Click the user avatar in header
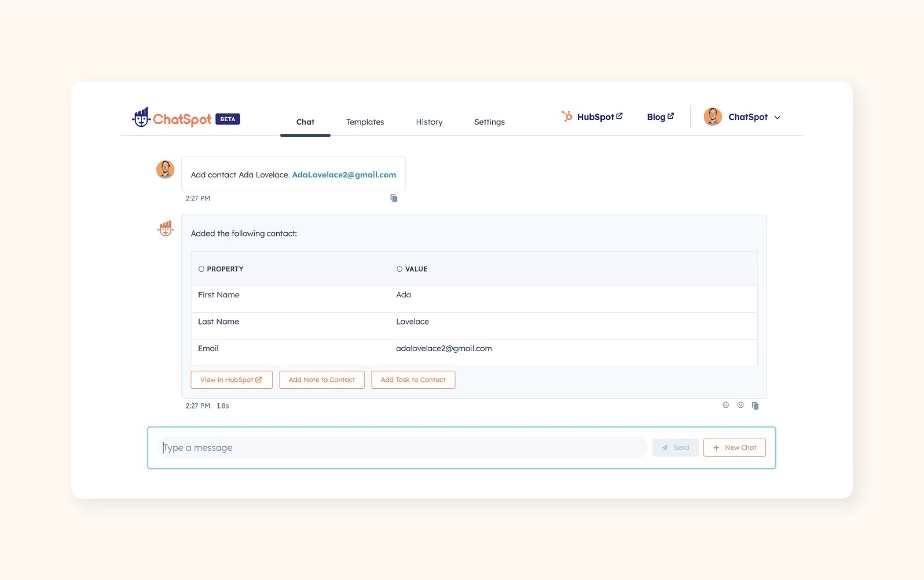 (713, 116)
